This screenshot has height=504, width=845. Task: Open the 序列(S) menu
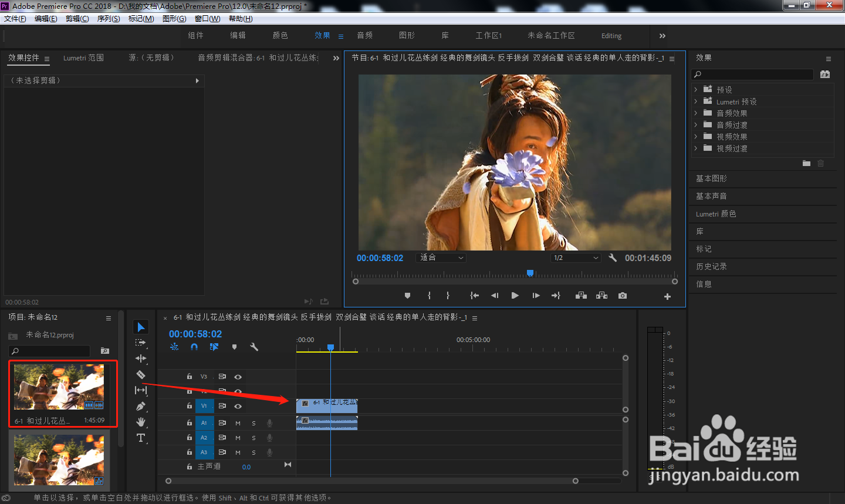(109, 19)
